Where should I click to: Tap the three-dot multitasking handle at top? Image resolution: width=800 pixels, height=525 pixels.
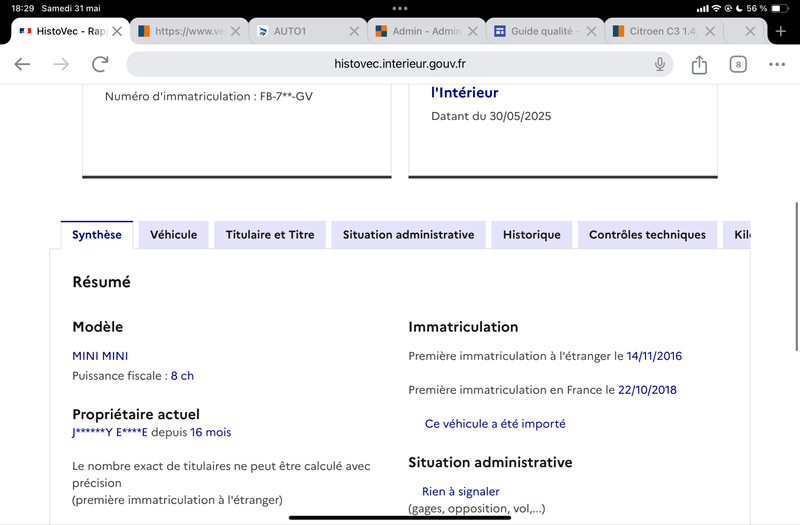(x=400, y=8)
